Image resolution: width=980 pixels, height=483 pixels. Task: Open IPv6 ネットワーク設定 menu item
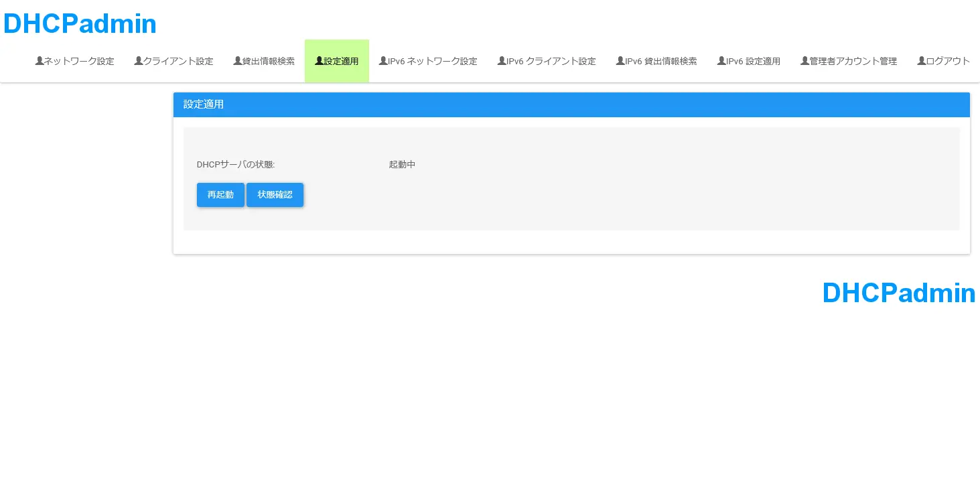click(428, 61)
